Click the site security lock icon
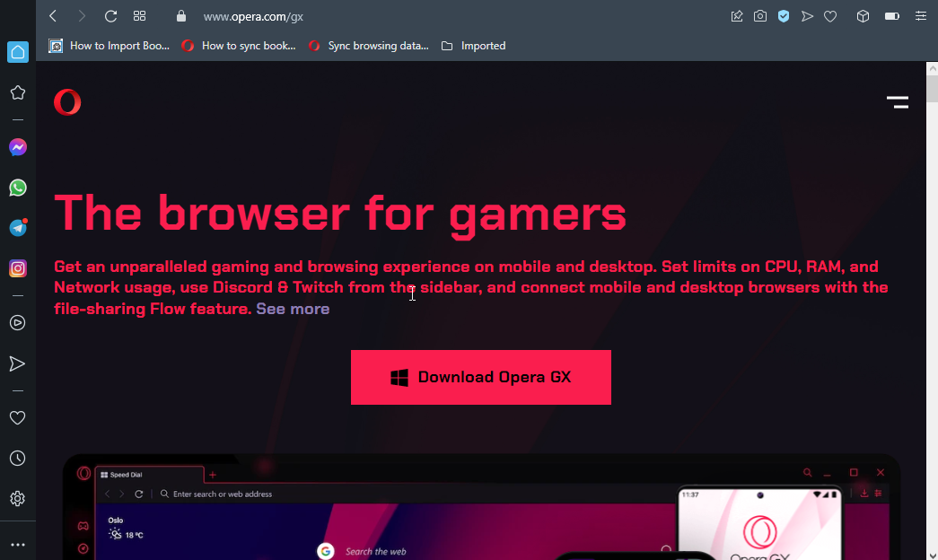The height and width of the screenshot is (560, 938). click(181, 16)
